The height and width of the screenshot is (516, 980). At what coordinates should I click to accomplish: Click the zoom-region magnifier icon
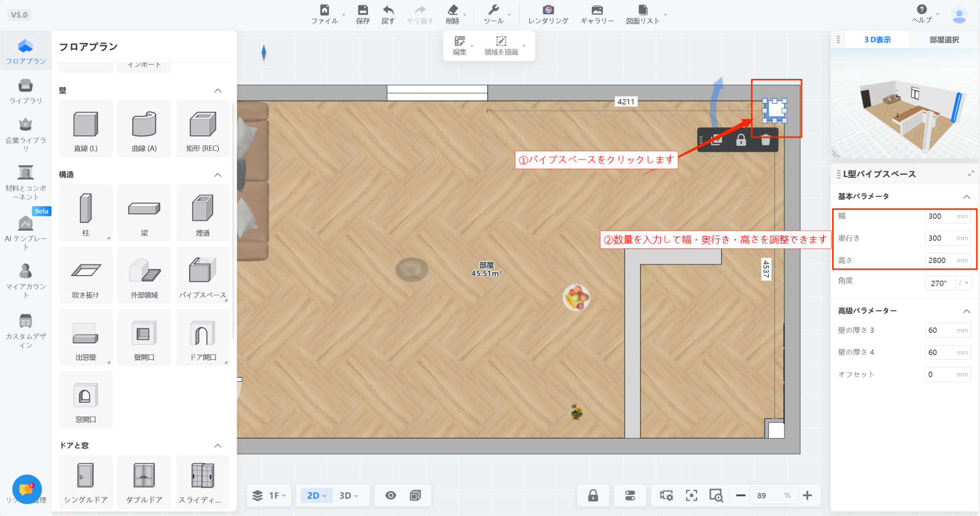[x=716, y=495]
